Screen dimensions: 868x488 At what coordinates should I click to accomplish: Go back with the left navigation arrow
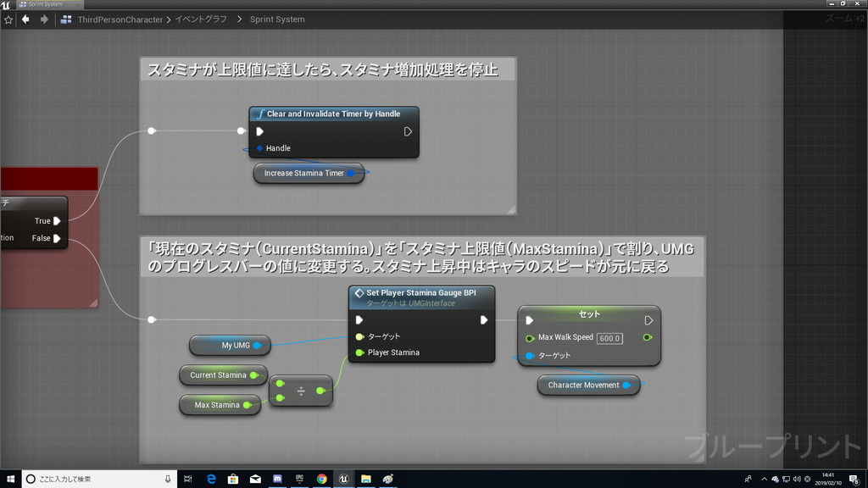25,19
